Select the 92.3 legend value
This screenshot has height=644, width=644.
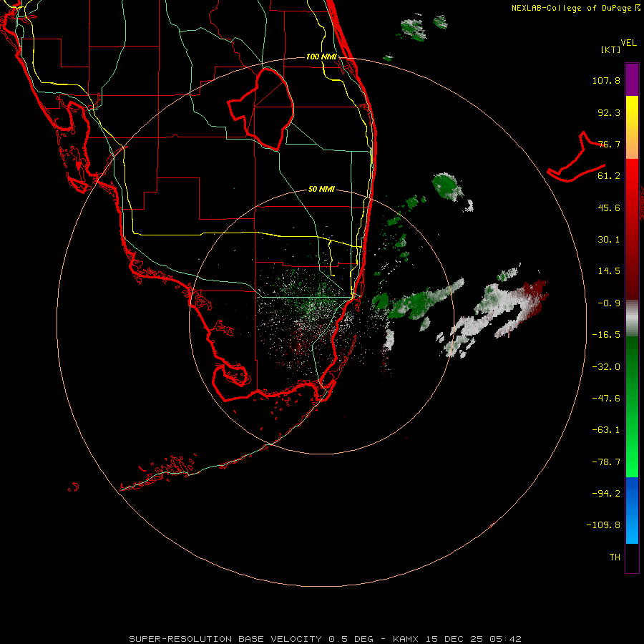click(x=609, y=112)
